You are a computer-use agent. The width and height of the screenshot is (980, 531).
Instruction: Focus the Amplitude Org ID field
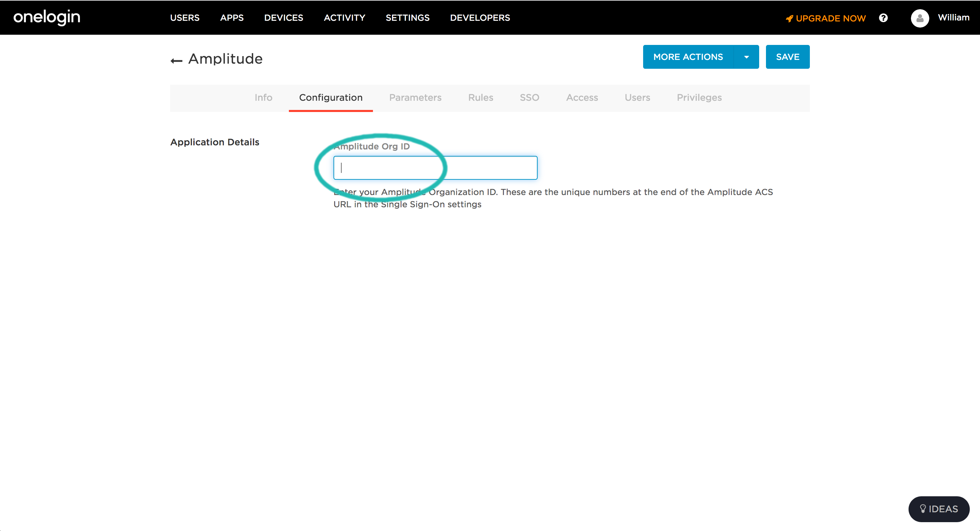435,168
